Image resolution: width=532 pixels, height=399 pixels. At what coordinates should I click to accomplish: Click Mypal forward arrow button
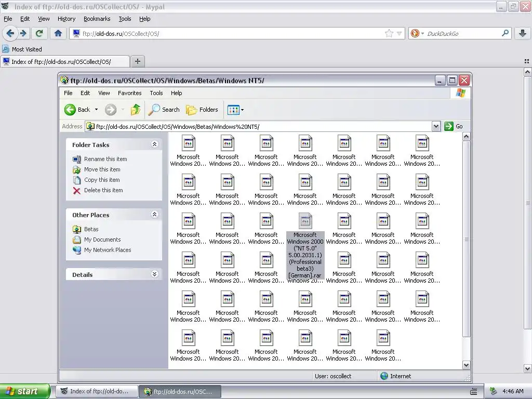point(23,33)
